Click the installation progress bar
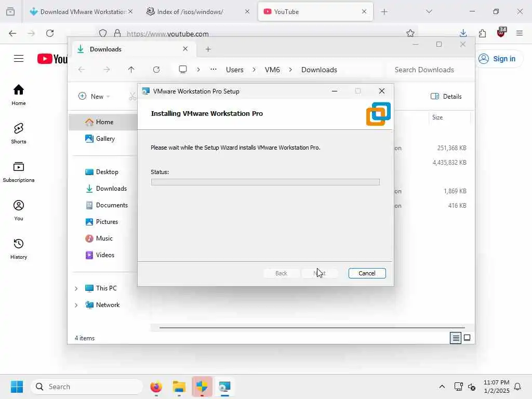The height and width of the screenshot is (399, 532). (265, 182)
